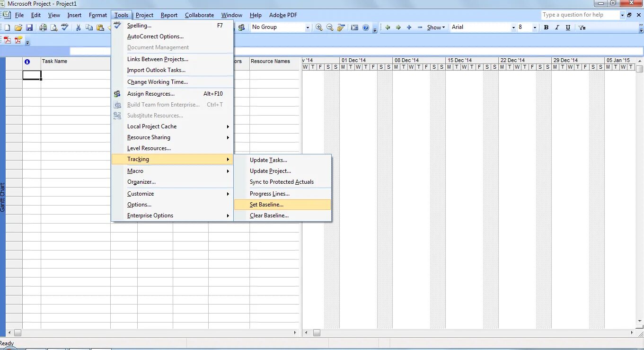The height and width of the screenshot is (350, 644).
Task: Choose Level Resources... in Tools menu
Action: (x=173, y=148)
